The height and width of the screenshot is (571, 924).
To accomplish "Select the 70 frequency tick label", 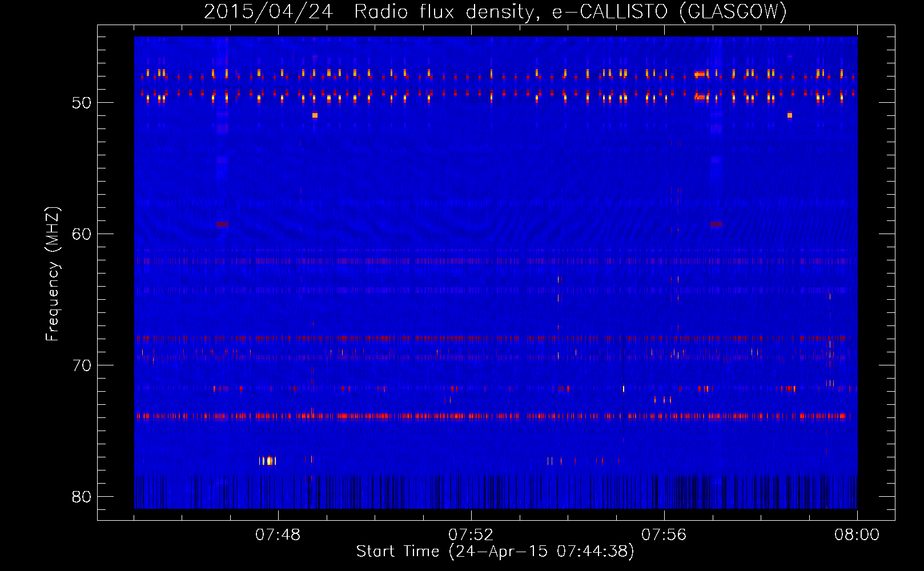I will (x=81, y=365).
